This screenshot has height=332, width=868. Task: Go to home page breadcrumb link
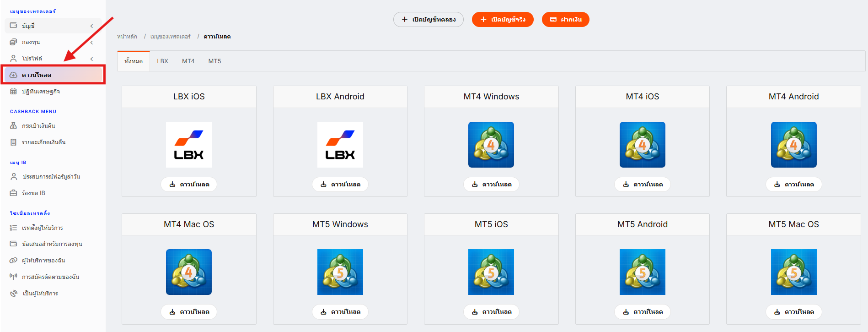pyautogui.click(x=127, y=37)
